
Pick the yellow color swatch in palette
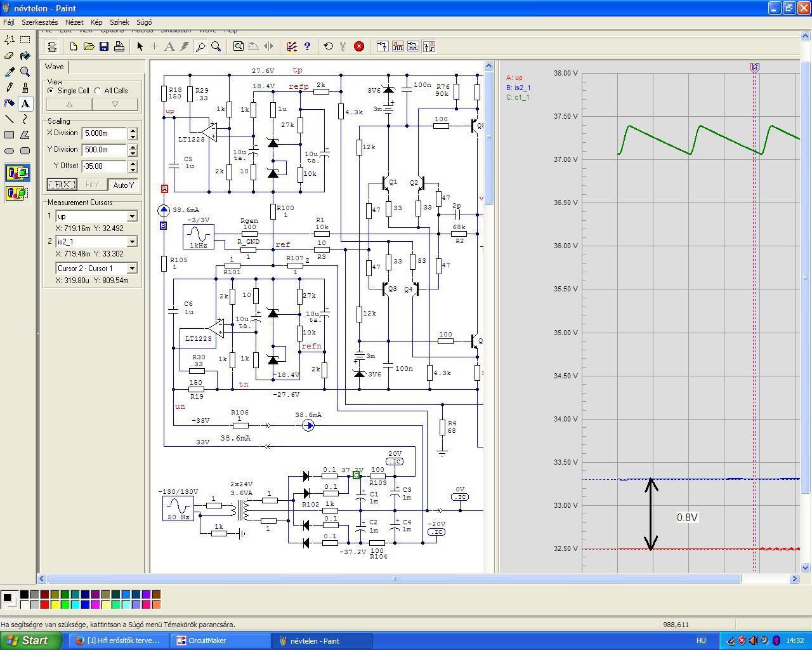click(x=55, y=605)
